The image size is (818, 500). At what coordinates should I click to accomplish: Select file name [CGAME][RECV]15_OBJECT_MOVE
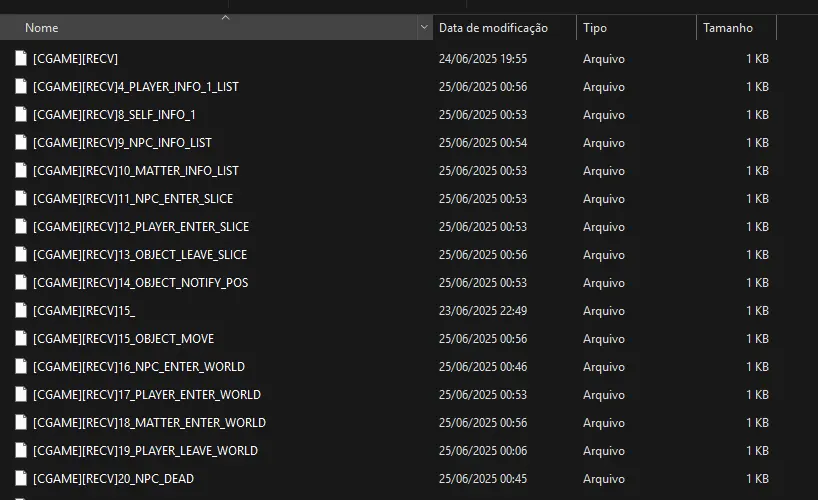(x=123, y=339)
